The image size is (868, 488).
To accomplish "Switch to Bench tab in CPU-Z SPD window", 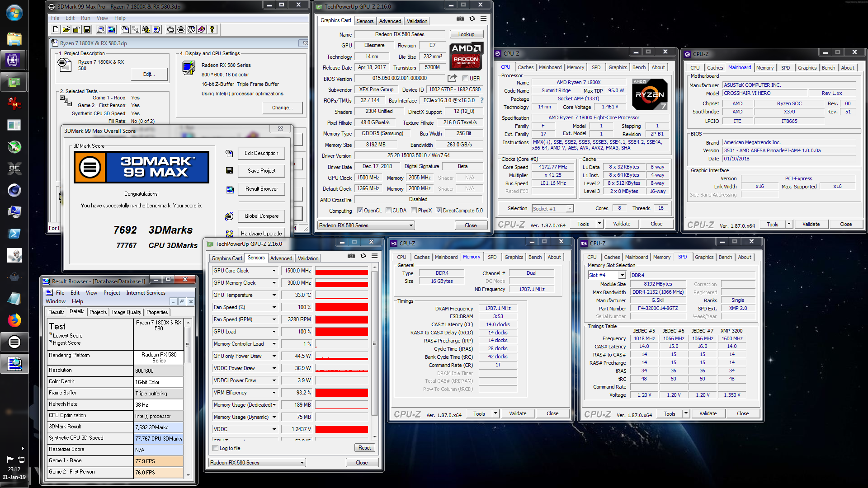I will click(725, 257).
